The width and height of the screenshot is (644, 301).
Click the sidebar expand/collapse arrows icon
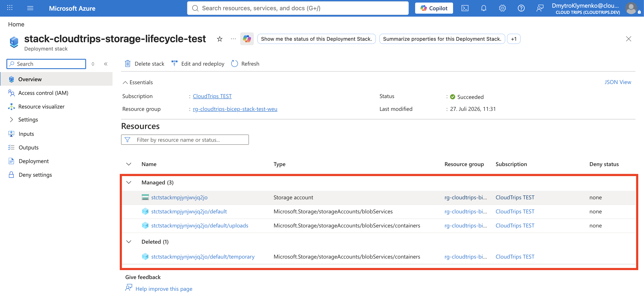(93, 64)
